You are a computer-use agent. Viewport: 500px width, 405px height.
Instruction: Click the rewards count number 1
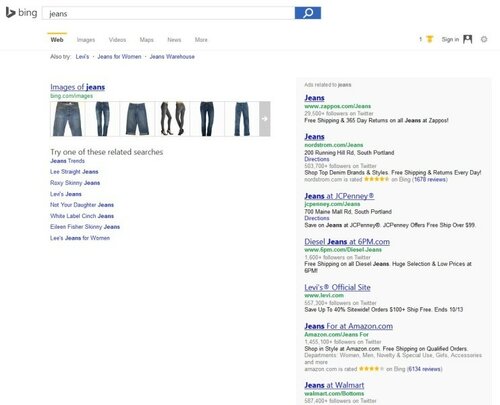[x=420, y=39]
